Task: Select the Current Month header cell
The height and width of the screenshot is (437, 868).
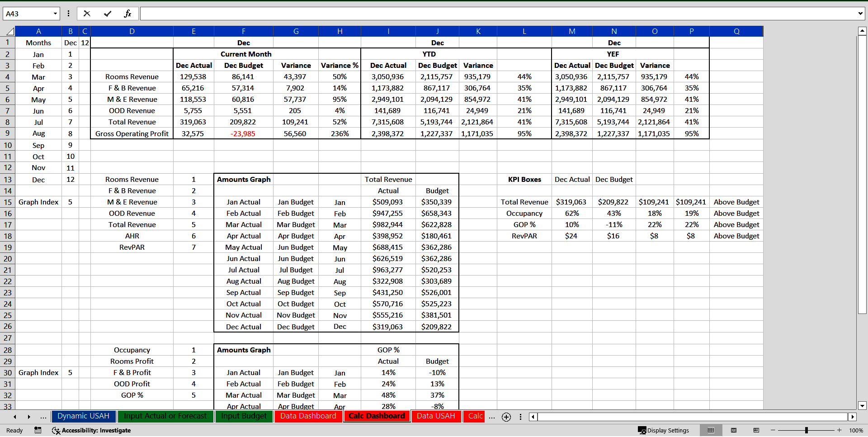Action: click(x=246, y=54)
